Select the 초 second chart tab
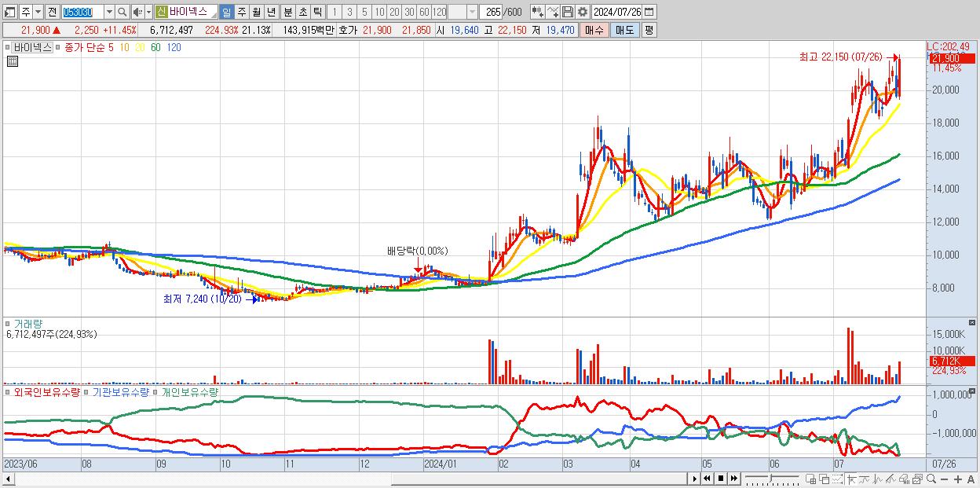This screenshot has width=980, height=488. tap(302, 12)
